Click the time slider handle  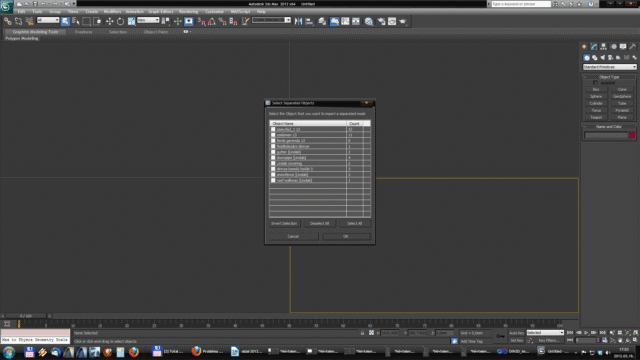[x=26, y=316]
